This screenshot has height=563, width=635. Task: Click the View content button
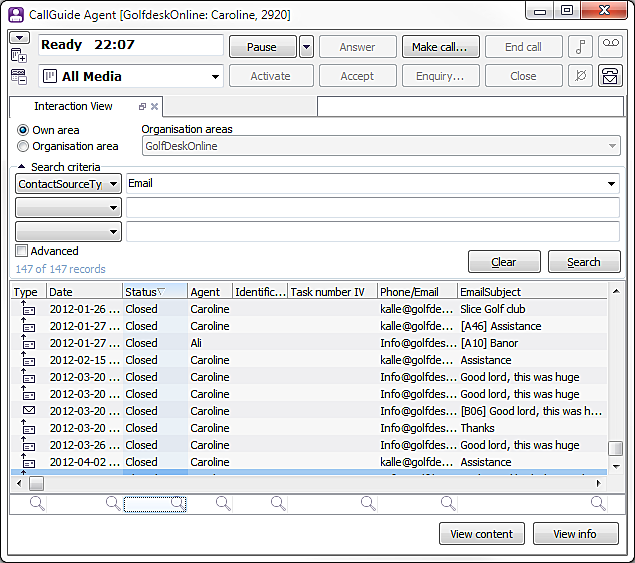click(x=482, y=534)
